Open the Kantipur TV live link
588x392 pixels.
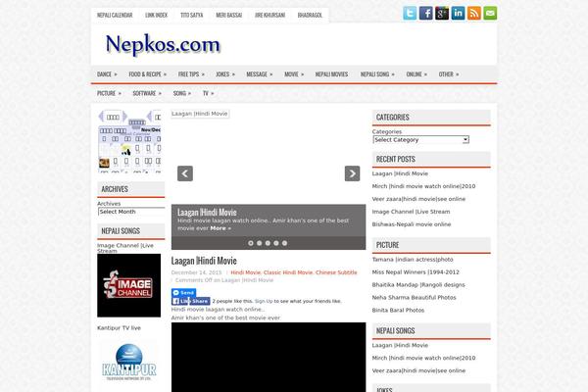119,328
